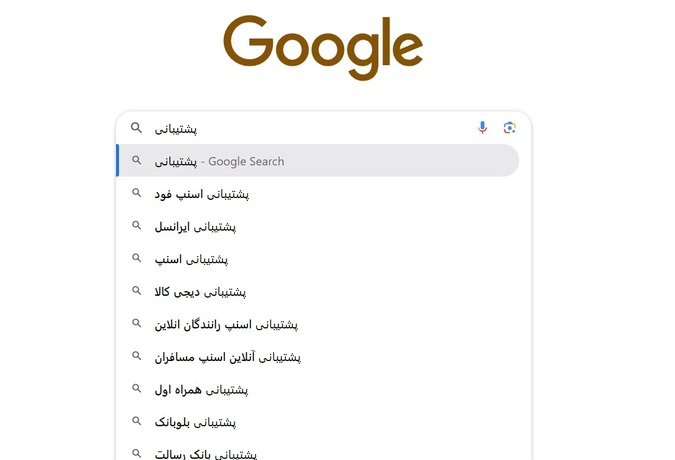
Task: Choose the پشتیبانی بلوبانک suggestion
Action: tap(318, 422)
